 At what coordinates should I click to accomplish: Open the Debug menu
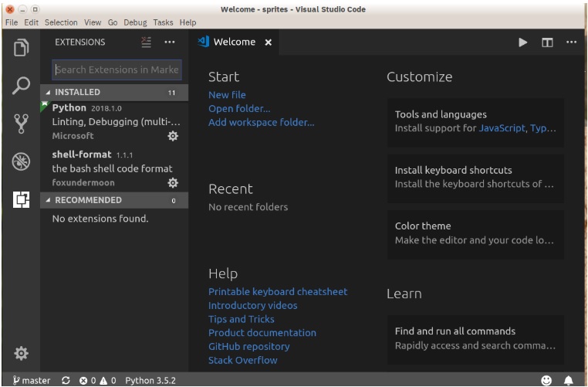pyautogui.click(x=135, y=22)
